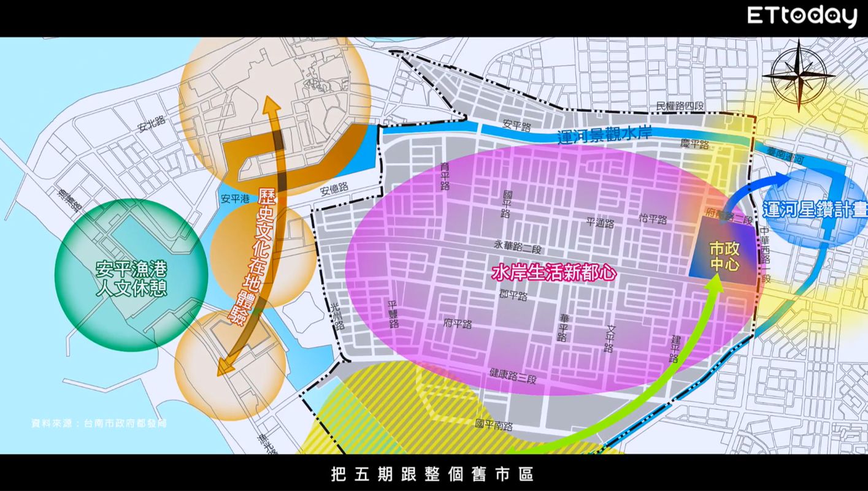The image size is (868, 491).
Task: Click the 郡平路 road label
Action: coord(513,295)
